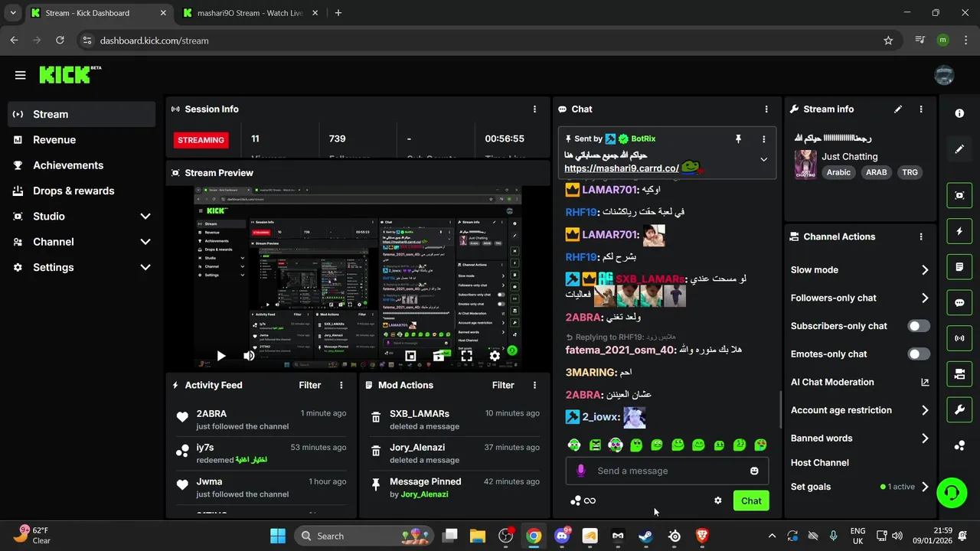Open Activity Feed three-dot menu
Viewport: 980px width, 551px height.
tap(341, 385)
